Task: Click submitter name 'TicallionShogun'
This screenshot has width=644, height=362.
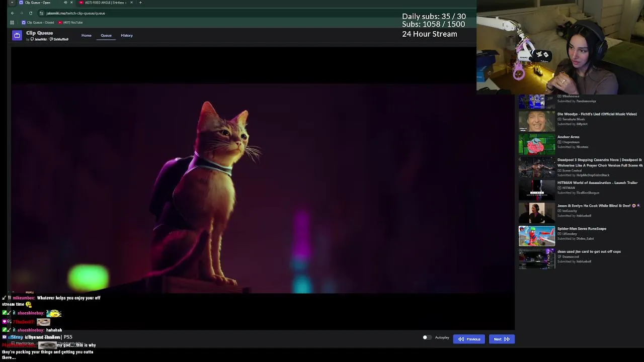Action: [x=588, y=193]
